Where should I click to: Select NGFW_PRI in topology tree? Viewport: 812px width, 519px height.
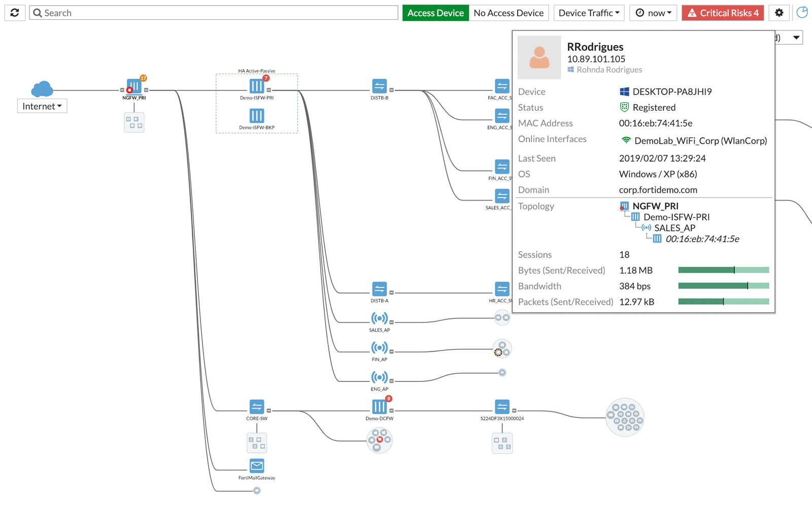[x=655, y=206]
